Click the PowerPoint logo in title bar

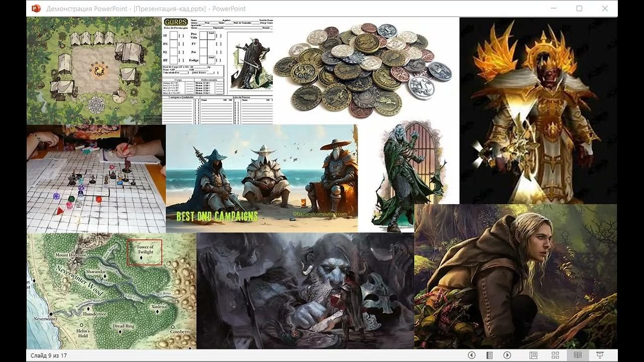36,9
